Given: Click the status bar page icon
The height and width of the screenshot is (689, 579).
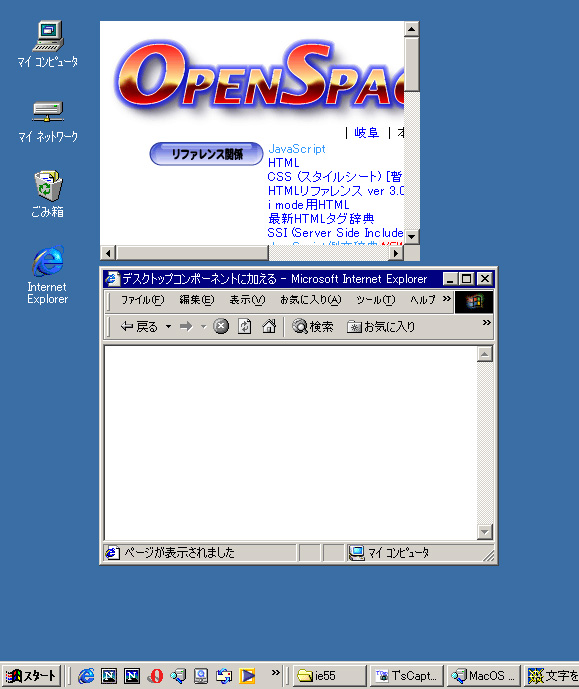Looking at the screenshot, I should coord(112,552).
